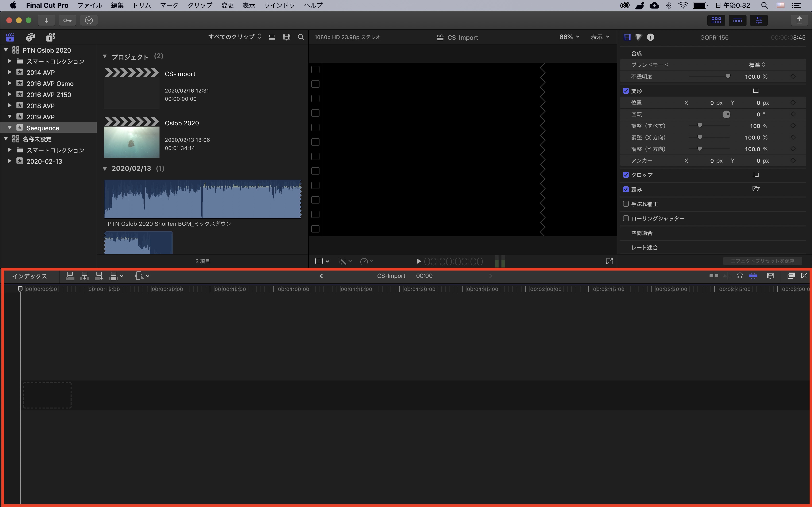The height and width of the screenshot is (507, 812).
Task: Click the インデックス button in timeline
Action: click(29, 276)
